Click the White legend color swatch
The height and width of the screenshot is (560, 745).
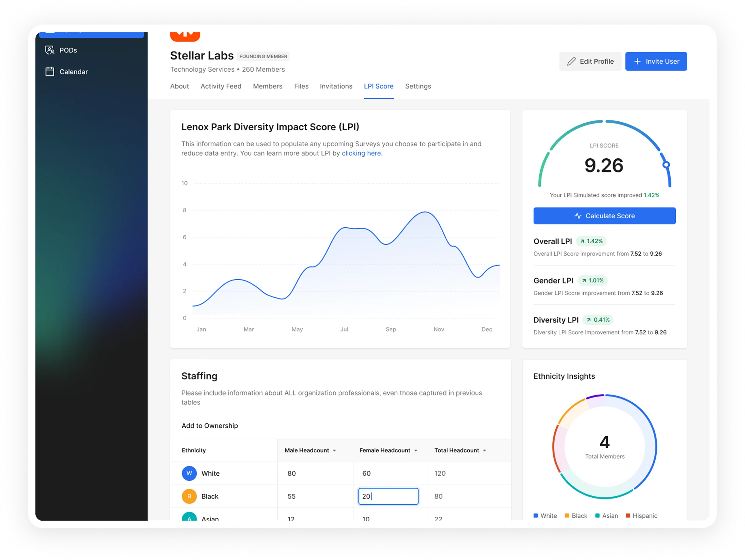click(x=536, y=516)
